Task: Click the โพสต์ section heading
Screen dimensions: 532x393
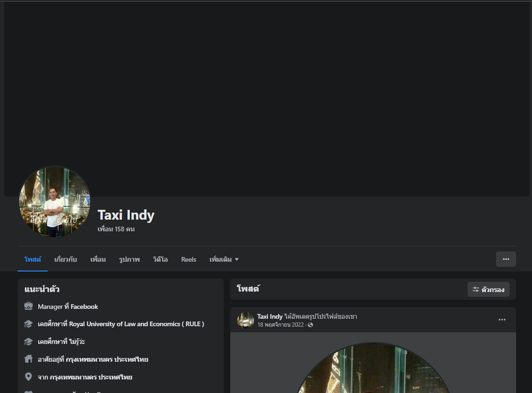Action: (x=248, y=289)
